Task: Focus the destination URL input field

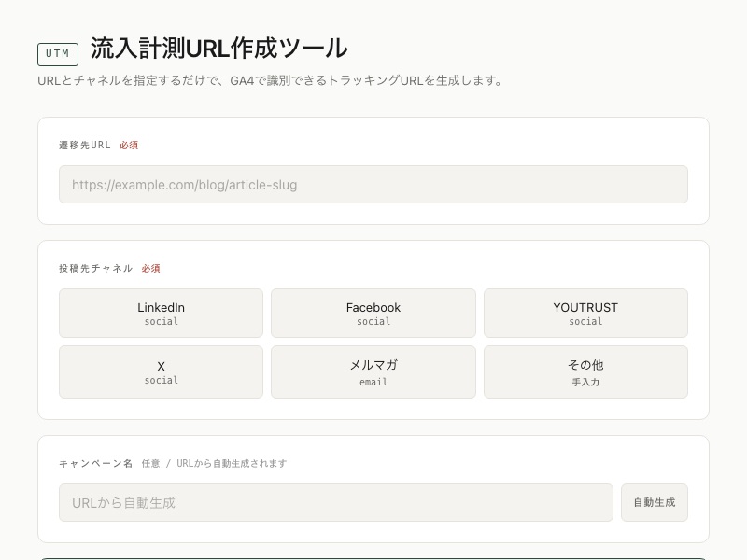Action: click(x=373, y=184)
